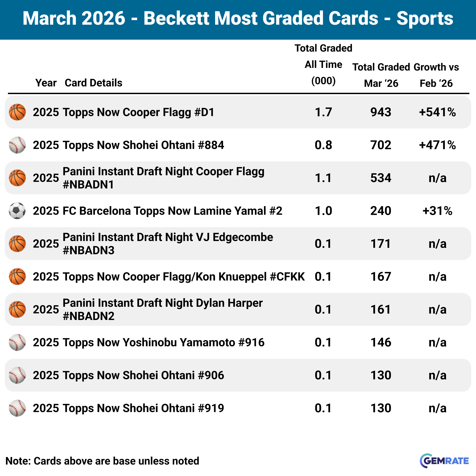This screenshot has height=476, width=476.
Task: Click the +541% growth value
Action: 437,112
